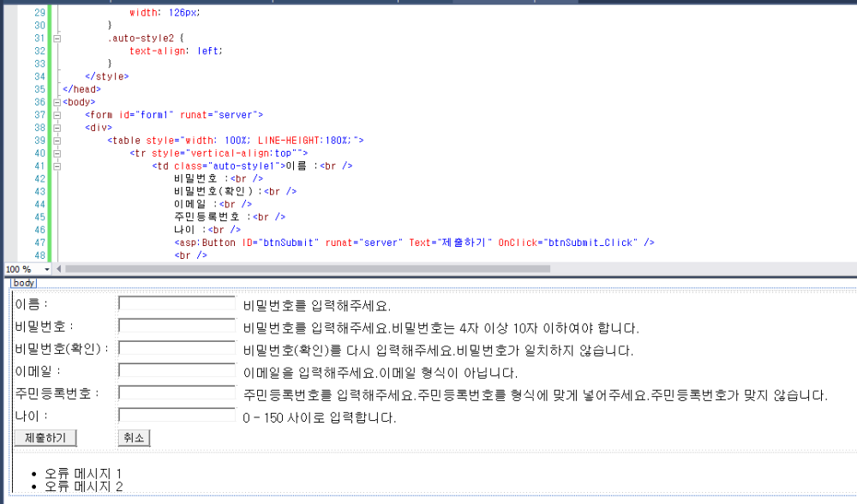Viewport: 857px width, 504px height.
Task: Click the code editor horizontal scrollbar thumb
Action: 308,269
